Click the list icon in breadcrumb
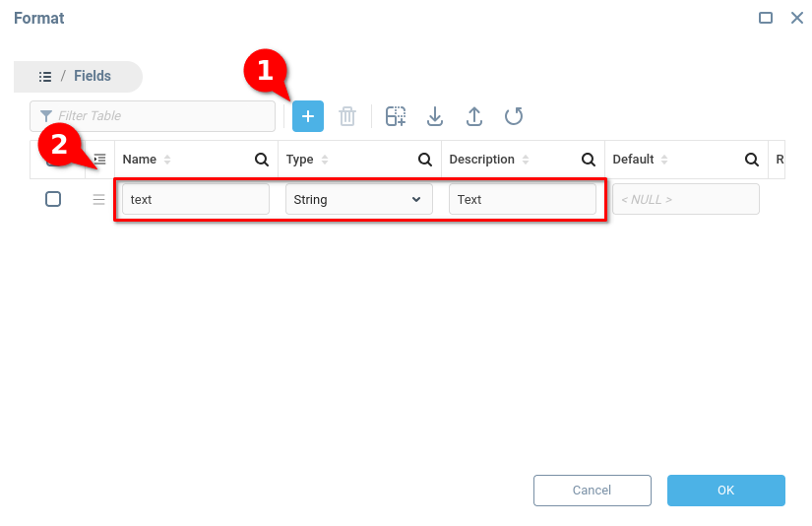This screenshot has width=812, height=526. click(45, 77)
